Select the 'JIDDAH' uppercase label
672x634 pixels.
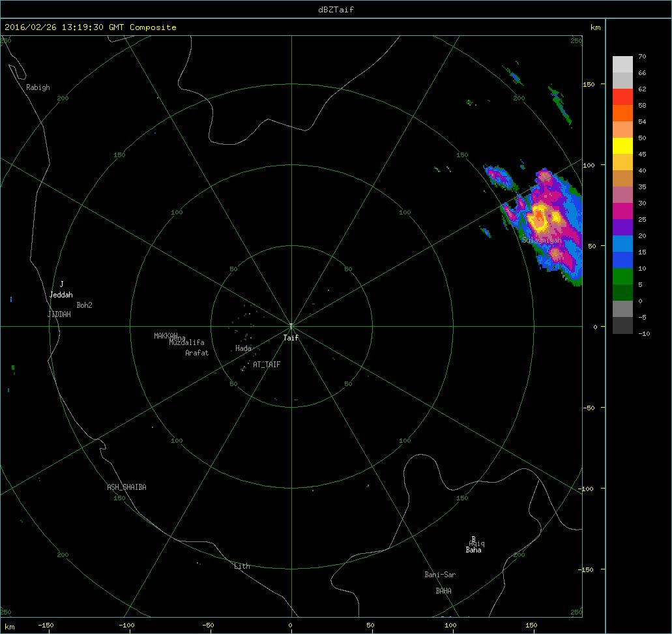click(x=59, y=314)
